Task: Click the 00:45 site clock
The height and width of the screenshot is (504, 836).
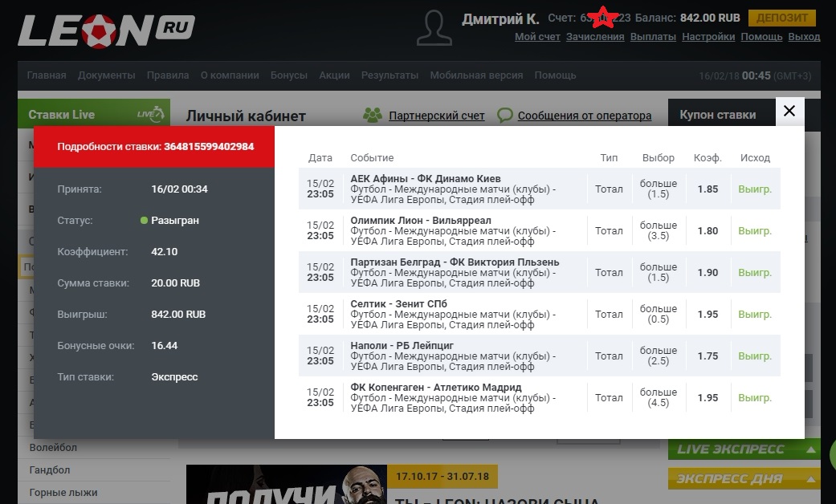Action: 756,75
